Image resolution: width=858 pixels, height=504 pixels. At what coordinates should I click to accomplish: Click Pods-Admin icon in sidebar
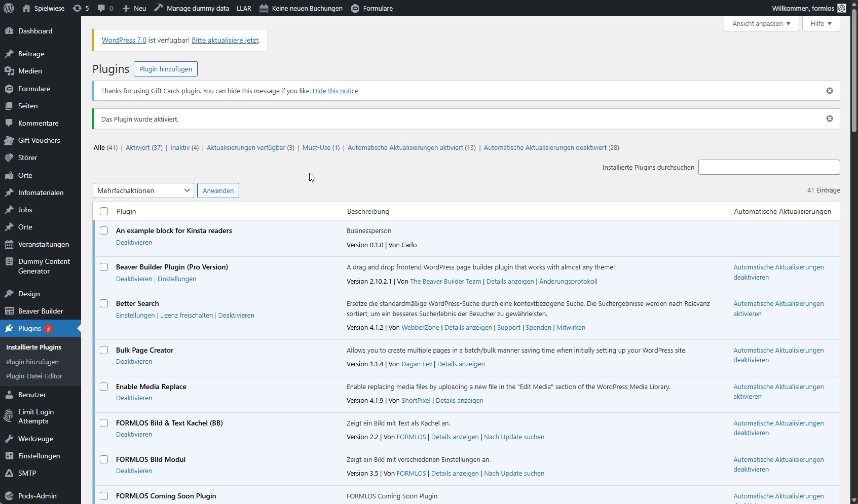pos(9,496)
